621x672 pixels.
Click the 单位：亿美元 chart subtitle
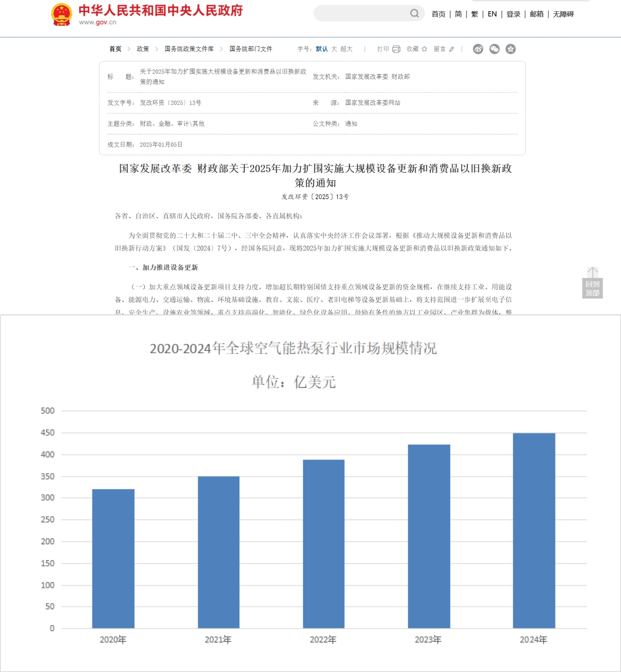click(294, 382)
